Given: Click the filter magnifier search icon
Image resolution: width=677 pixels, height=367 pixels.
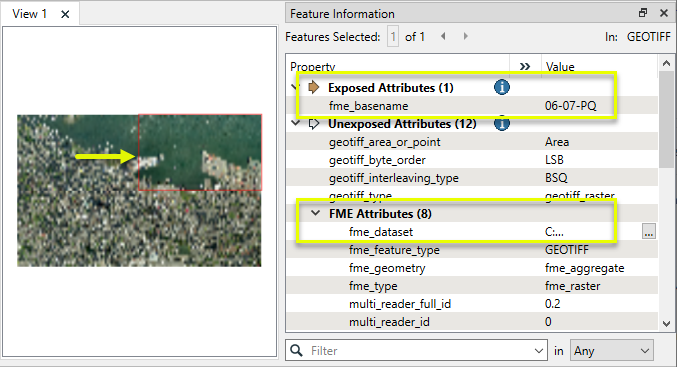Looking at the screenshot, I should click(x=297, y=350).
